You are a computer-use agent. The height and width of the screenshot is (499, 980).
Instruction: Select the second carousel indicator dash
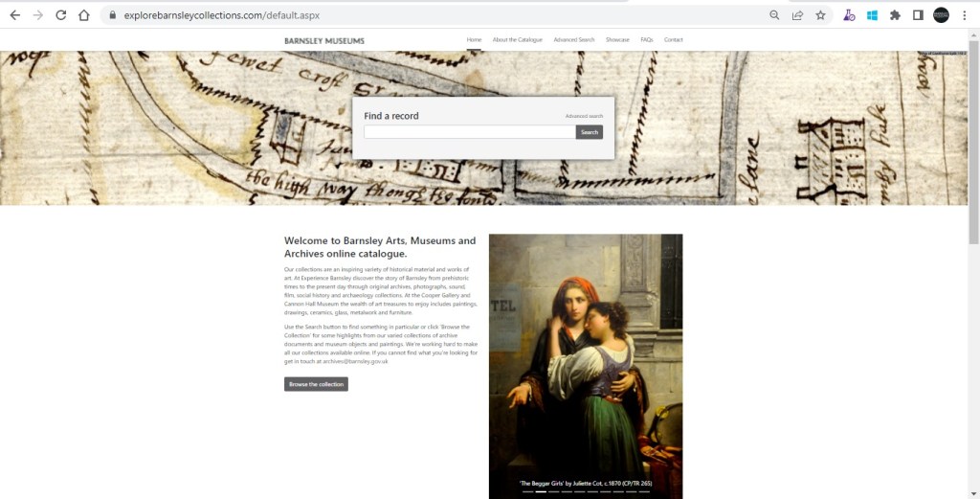pyautogui.click(x=541, y=491)
